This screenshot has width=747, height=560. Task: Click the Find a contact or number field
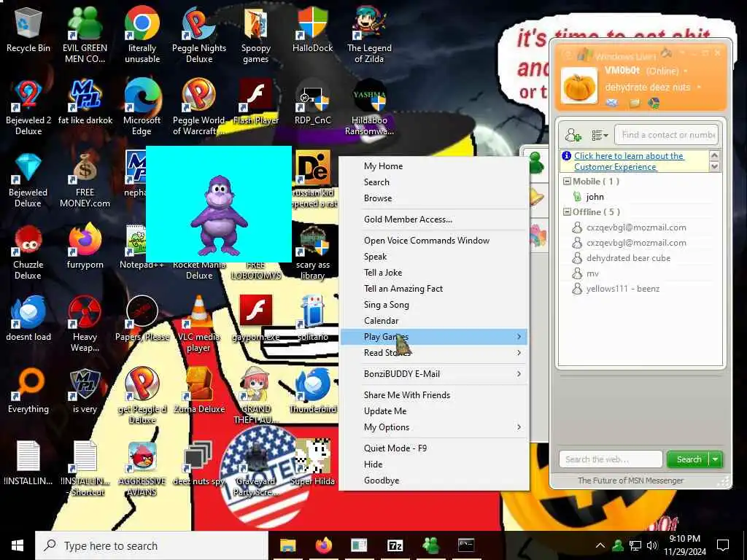666,135
